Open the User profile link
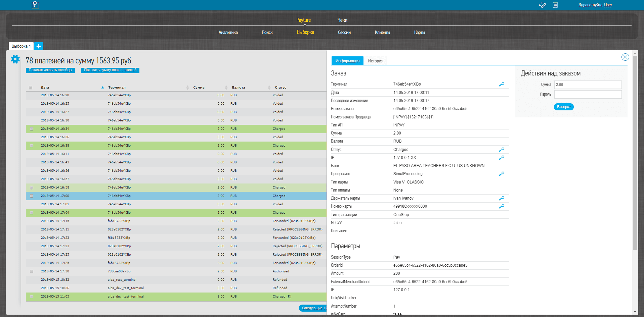The width and height of the screenshot is (644, 317). tap(608, 5)
